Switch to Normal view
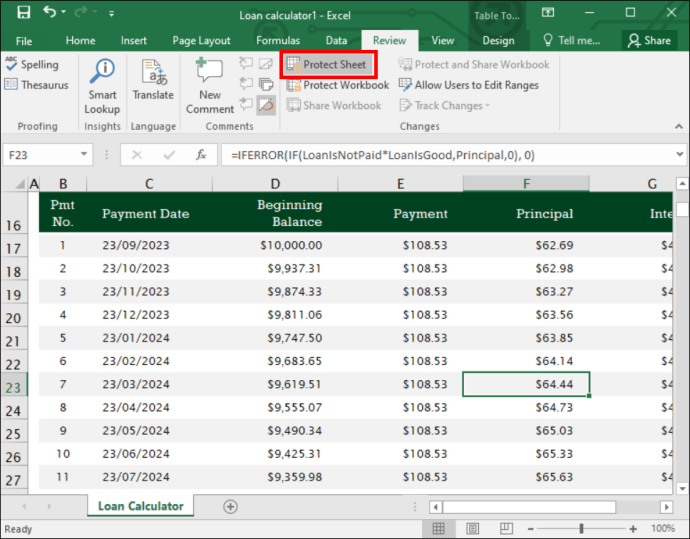 (x=439, y=528)
